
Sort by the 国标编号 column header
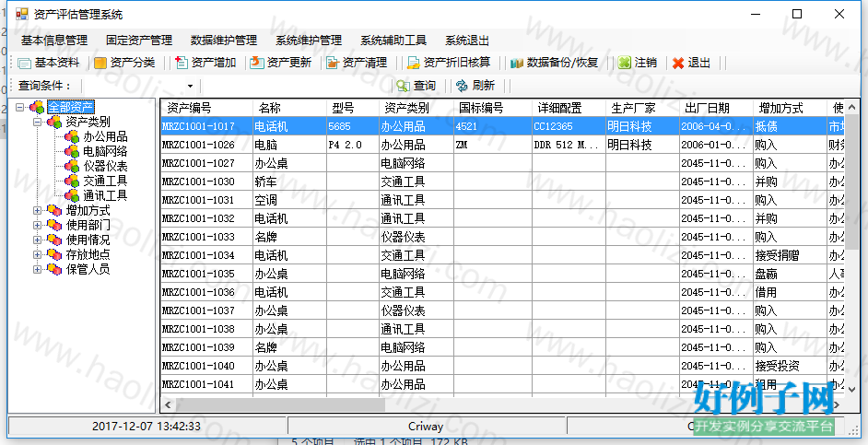(x=493, y=108)
